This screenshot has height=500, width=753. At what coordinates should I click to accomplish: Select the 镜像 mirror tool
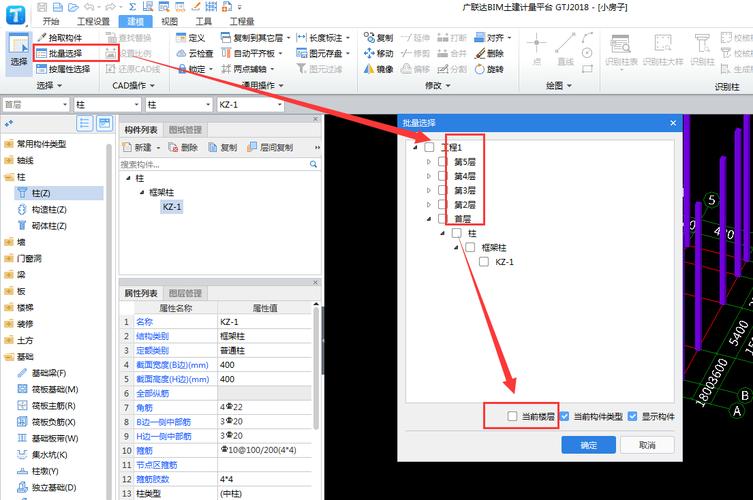[378, 69]
